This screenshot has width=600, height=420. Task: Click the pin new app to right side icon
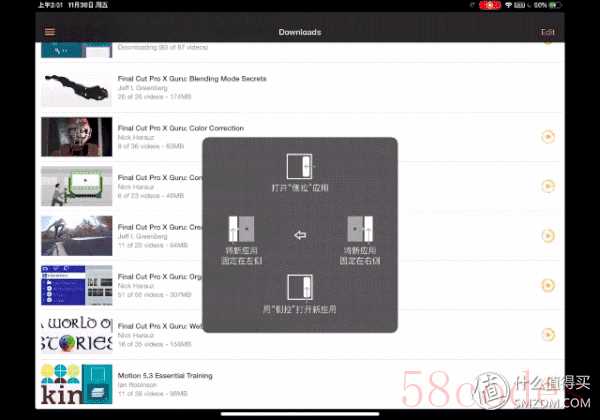(x=360, y=229)
